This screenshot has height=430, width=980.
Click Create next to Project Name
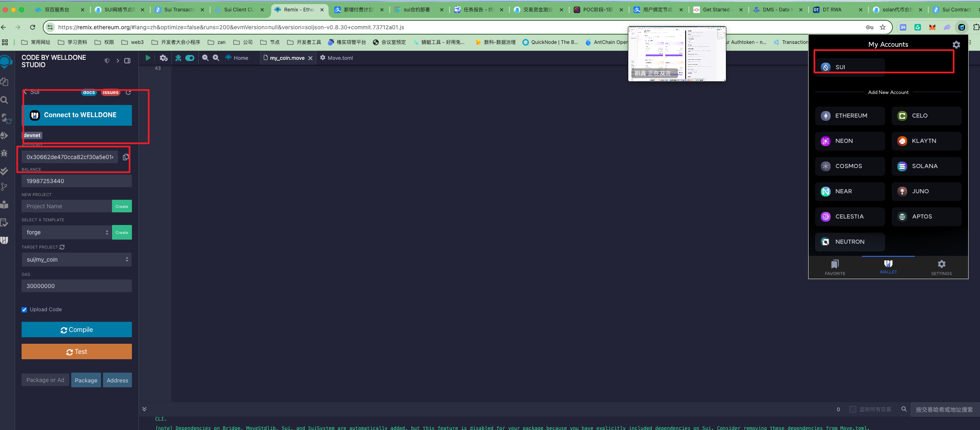click(x=122, y=206)
